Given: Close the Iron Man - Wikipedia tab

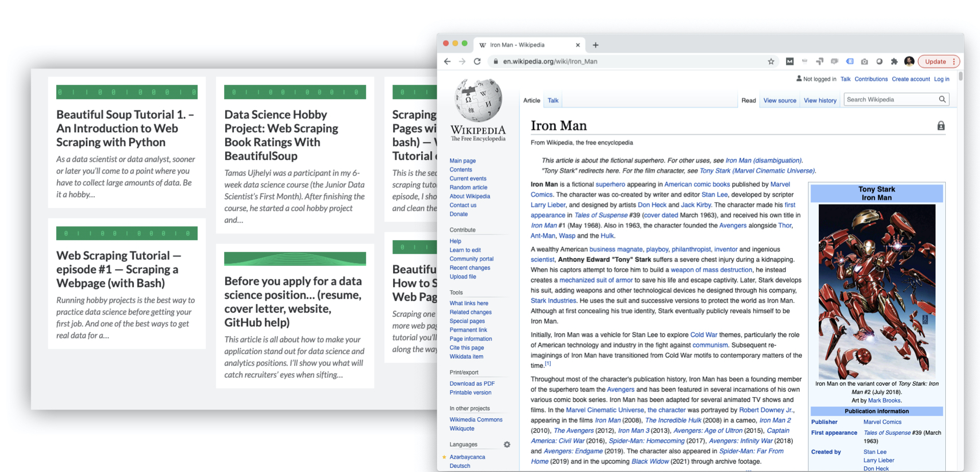Looking at the screenshot, I should [578, 45].
